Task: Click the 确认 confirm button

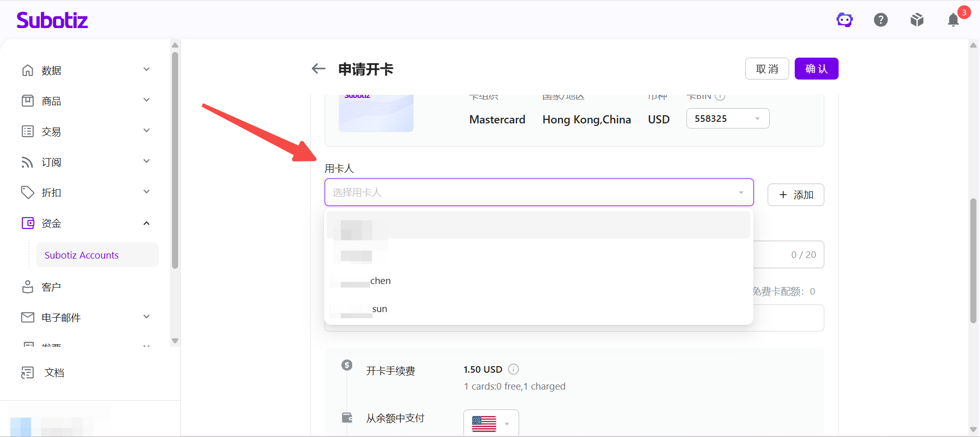Action: point(817,69)
